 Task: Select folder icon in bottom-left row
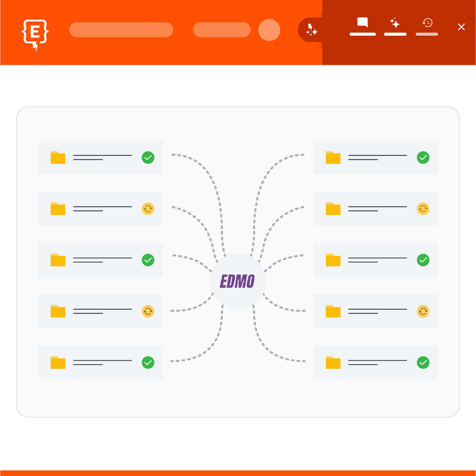[58, 362]
